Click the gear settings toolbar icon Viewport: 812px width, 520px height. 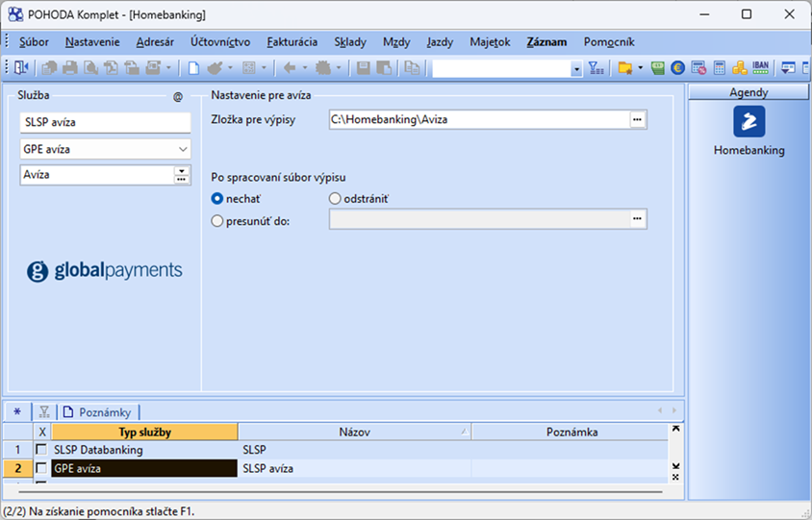[x=323, y=68]
